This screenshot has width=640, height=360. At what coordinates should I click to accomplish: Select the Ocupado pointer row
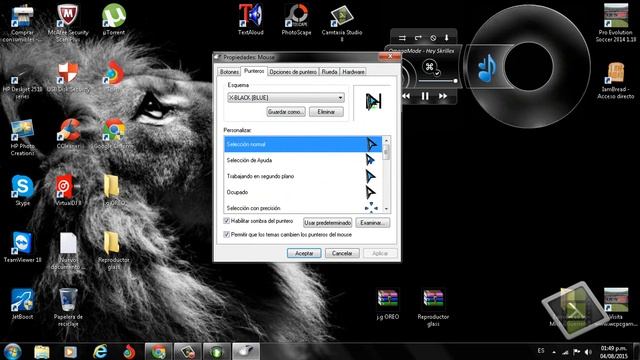(x=303, y=192)
